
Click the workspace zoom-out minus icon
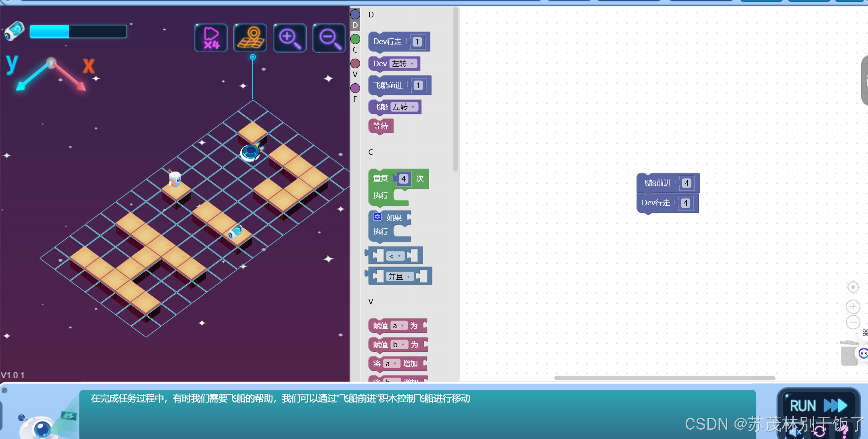click(x=853, y=322)
